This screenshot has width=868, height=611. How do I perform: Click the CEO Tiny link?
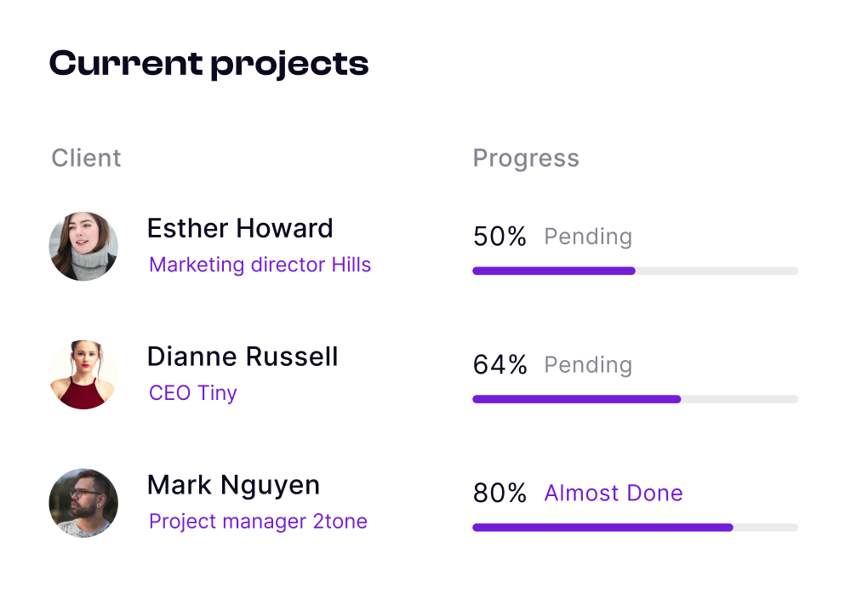click(x=192, y=393)
